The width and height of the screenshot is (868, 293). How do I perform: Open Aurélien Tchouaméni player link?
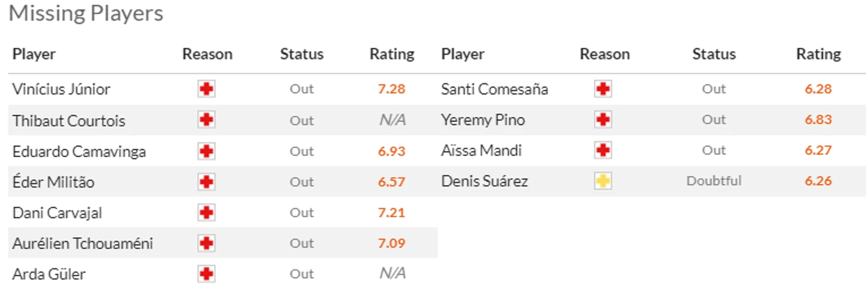pyautogui.click(x=83, y=243)
